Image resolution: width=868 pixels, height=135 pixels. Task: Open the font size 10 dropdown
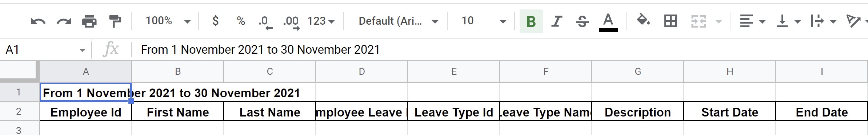click(x=484, y=21)
